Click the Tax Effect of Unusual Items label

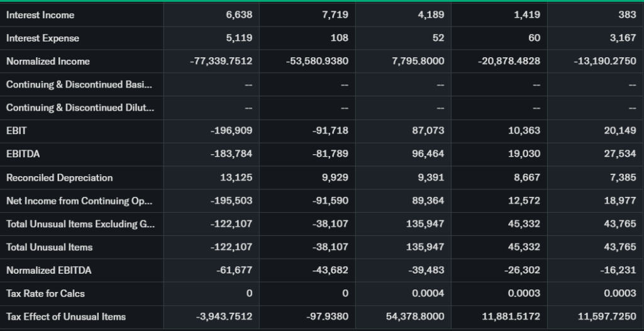click(66, 317)
